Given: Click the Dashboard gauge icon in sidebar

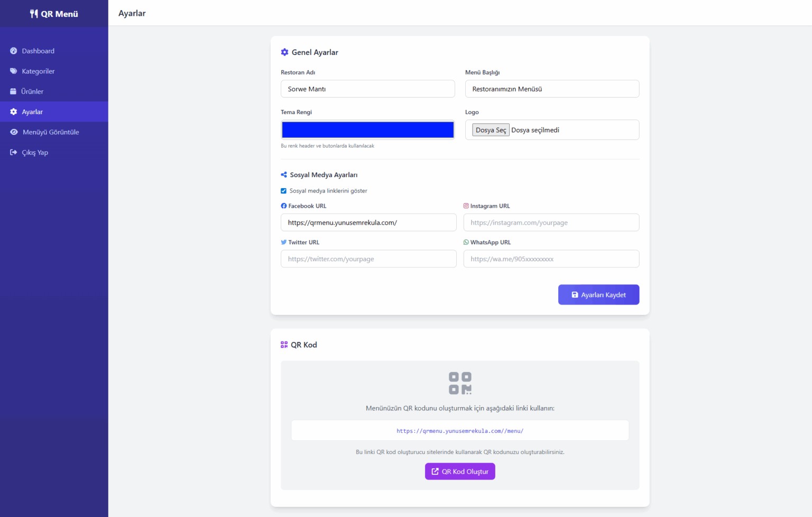Looking at the screenshot, I should tap(14, 51).
